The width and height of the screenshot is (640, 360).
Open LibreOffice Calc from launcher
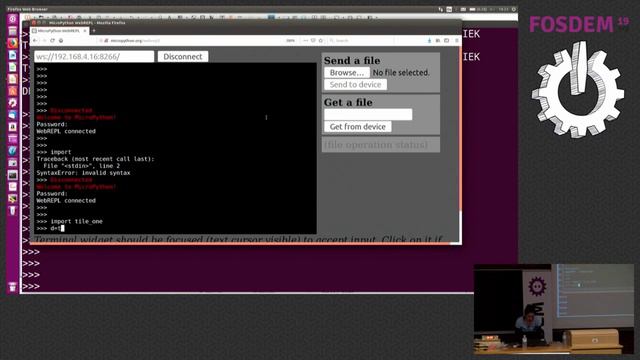(x=13, y=67)
